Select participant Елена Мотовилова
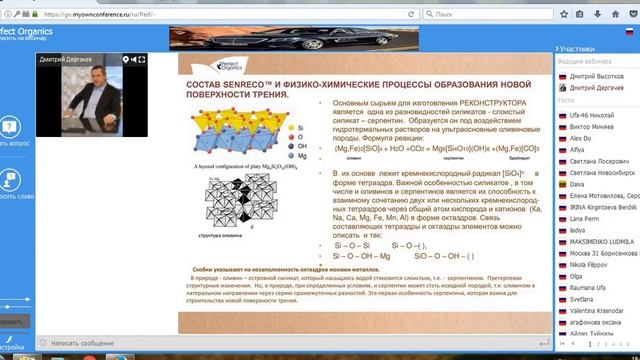 (604, 196)
